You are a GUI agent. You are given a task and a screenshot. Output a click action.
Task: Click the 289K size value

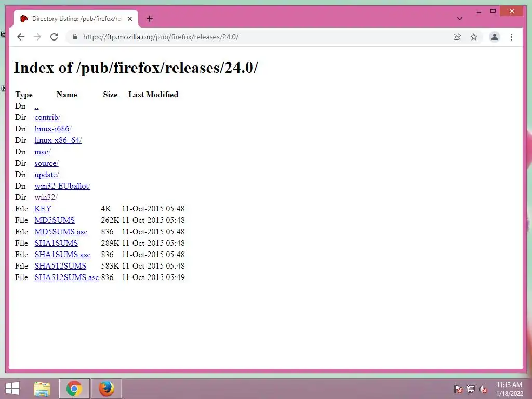(x=110, y=243)
